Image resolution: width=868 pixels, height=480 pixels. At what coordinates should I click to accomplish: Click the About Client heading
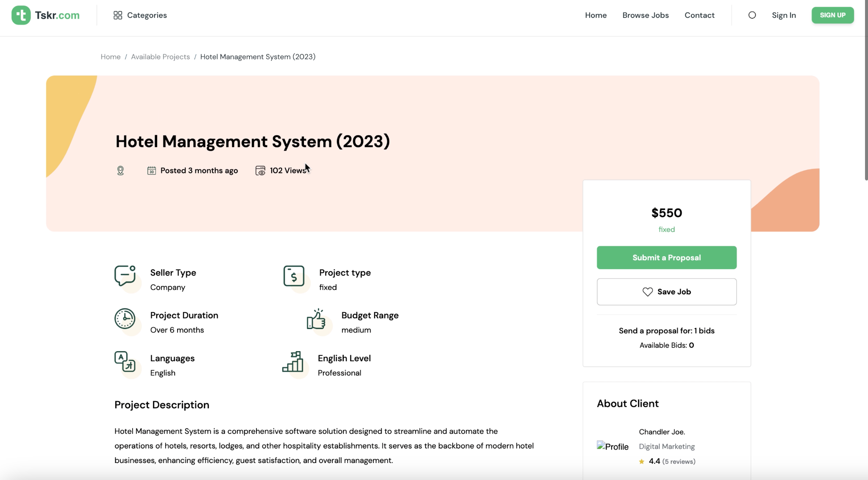(x=628, y=404)
